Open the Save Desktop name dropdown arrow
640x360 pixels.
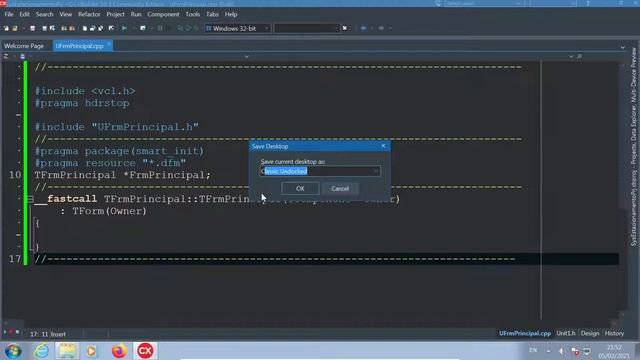pos(376,171)
